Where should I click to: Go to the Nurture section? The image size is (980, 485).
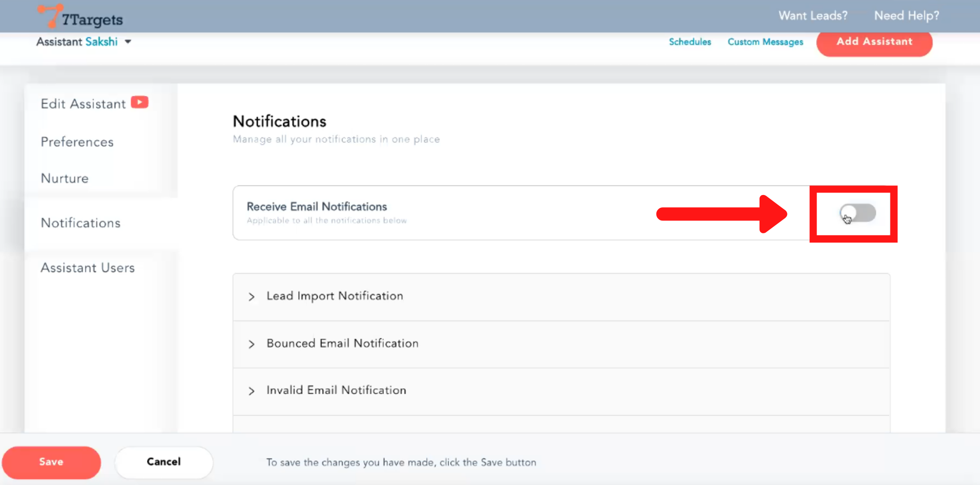[x=65, y=179]
